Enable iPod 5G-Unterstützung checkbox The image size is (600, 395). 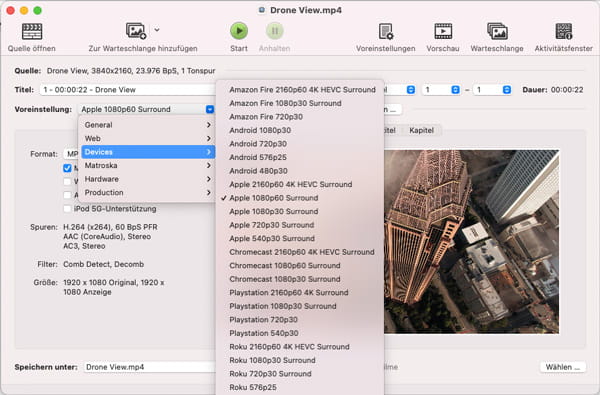[67, 209]
